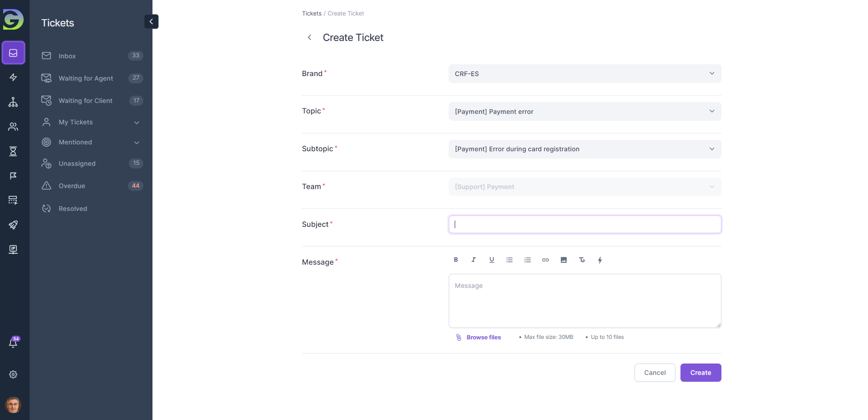This screenshot has width=868, height=420.
Task: Toggle italic formatting in message toolbar
Action: pyautogui.click(x=473, y=260)
